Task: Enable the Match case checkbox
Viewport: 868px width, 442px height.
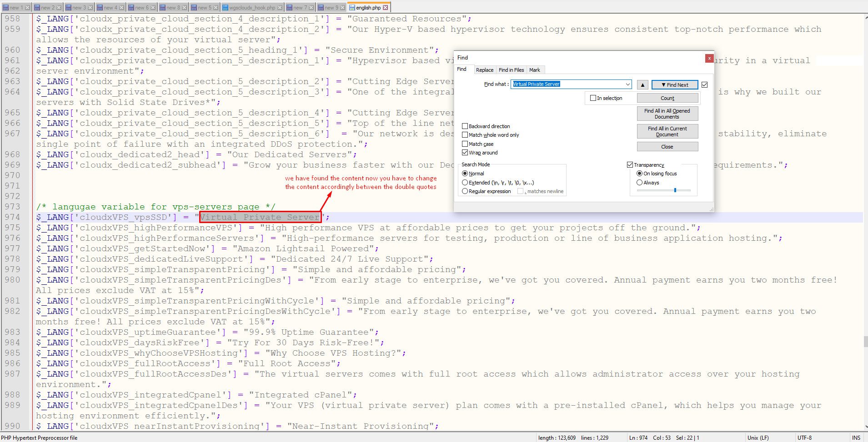Action: click(x=465, y=144)
